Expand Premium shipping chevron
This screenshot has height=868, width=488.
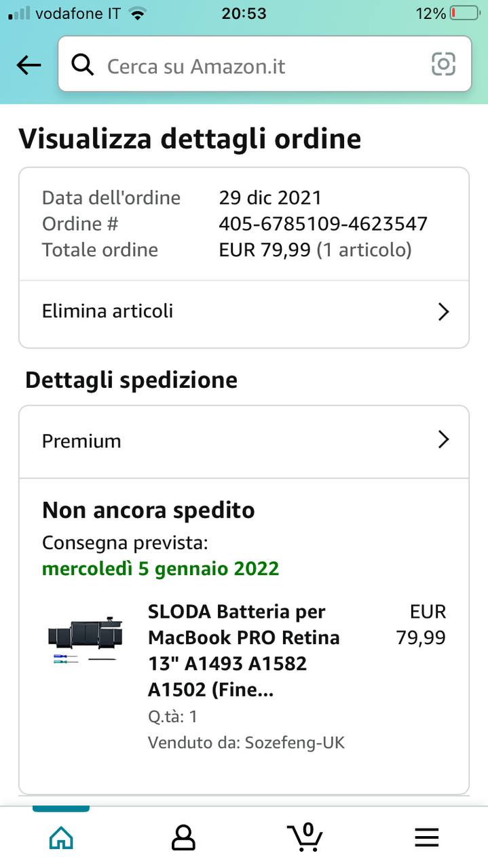tap(443, 440)
